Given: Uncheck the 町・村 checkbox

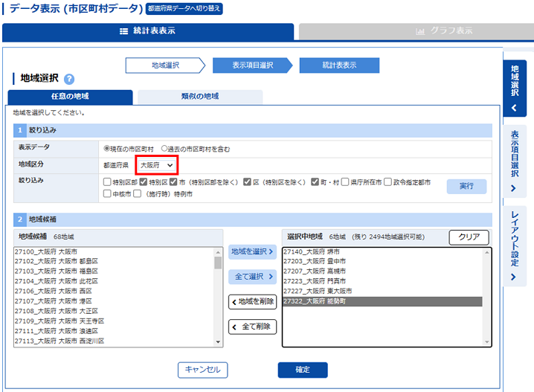Looking at the screenshot, I should click(316, 182).
